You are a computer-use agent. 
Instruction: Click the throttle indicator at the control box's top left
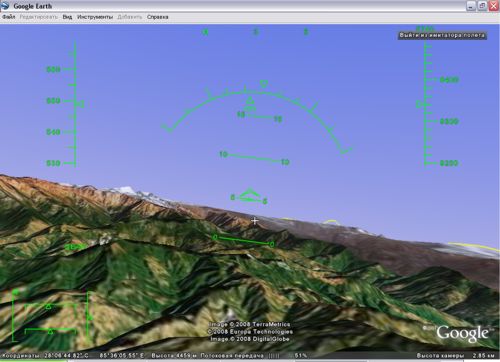pos(15,292)
